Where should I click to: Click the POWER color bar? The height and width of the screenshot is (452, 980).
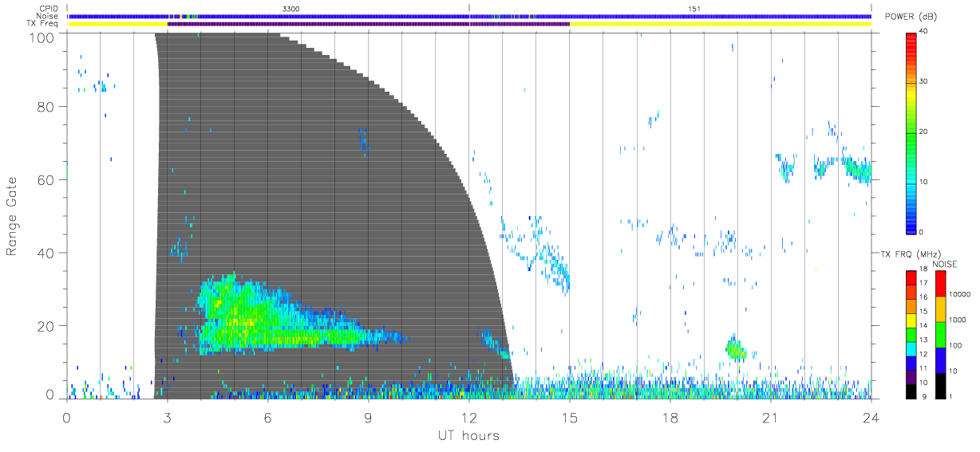(x=911, y=132)
